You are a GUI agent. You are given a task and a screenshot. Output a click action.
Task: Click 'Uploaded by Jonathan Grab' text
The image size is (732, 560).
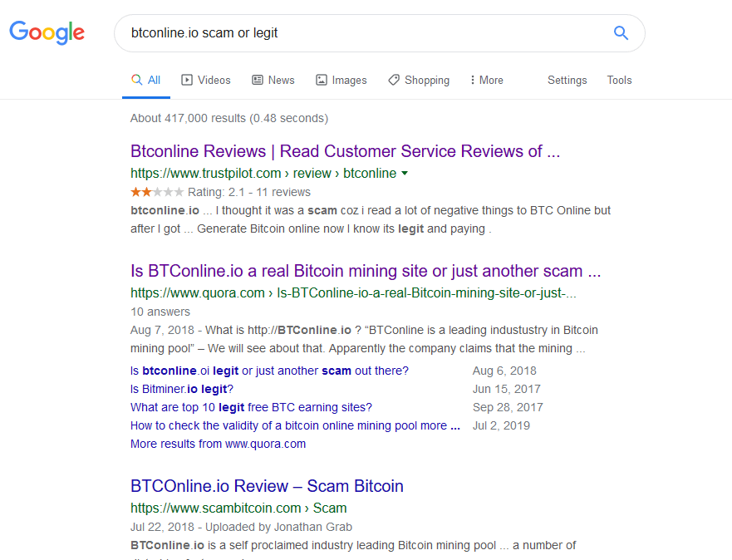tap(278, 527)
